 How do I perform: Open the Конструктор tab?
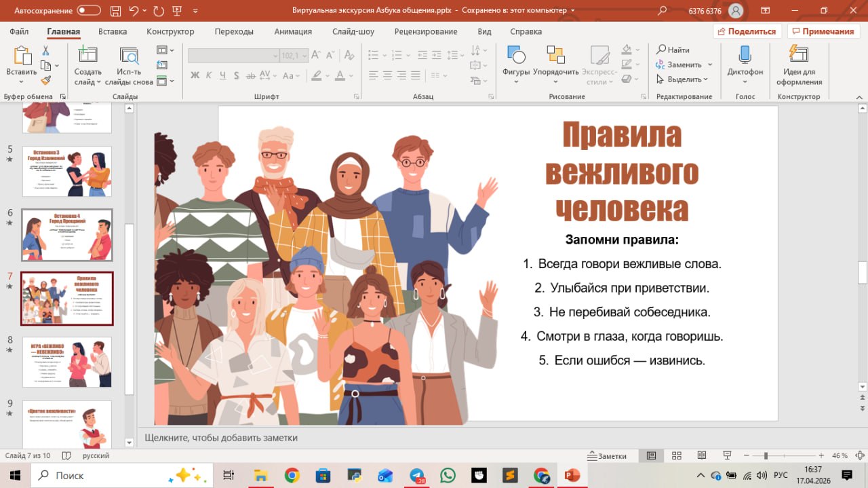(170, 31)
